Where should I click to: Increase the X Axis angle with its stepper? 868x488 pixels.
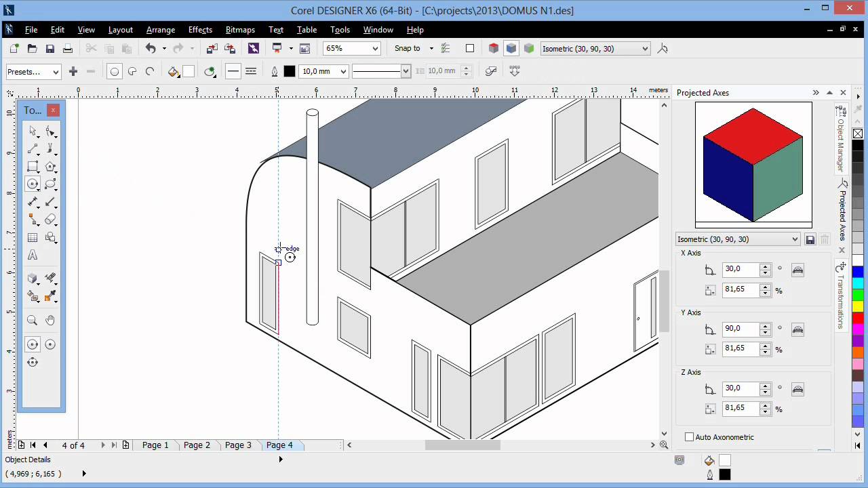click(765, 266)
